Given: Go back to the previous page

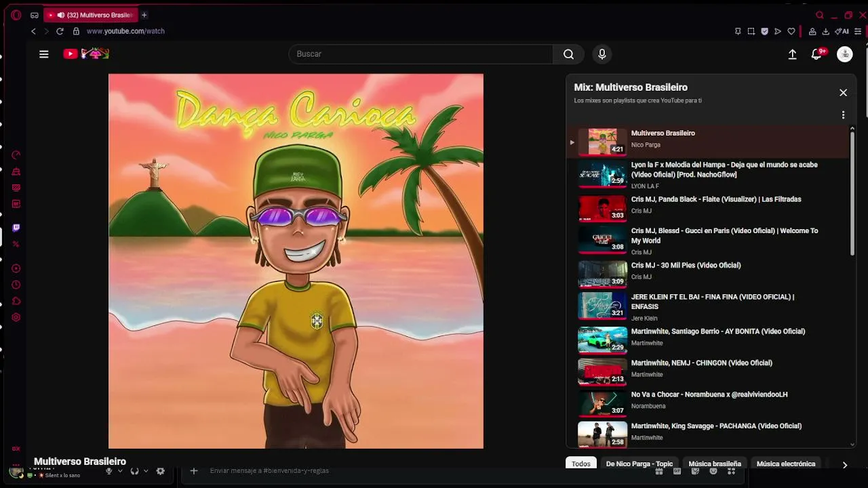Looking at the screenshot, I should 33,31.
